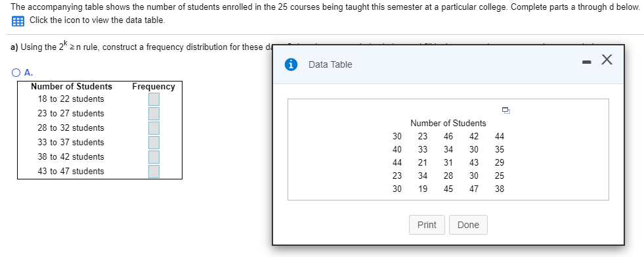The width and height of the screenshot is (644, 257).
Task: Click frequency box for 28 to 32 students
Action: (x=154, y=128)
